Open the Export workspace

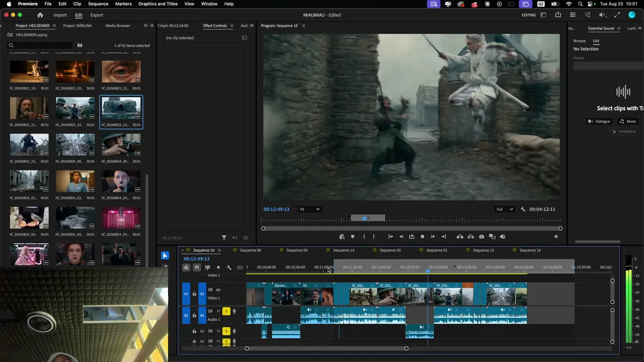pyautogui.click(x=97, y=15)
